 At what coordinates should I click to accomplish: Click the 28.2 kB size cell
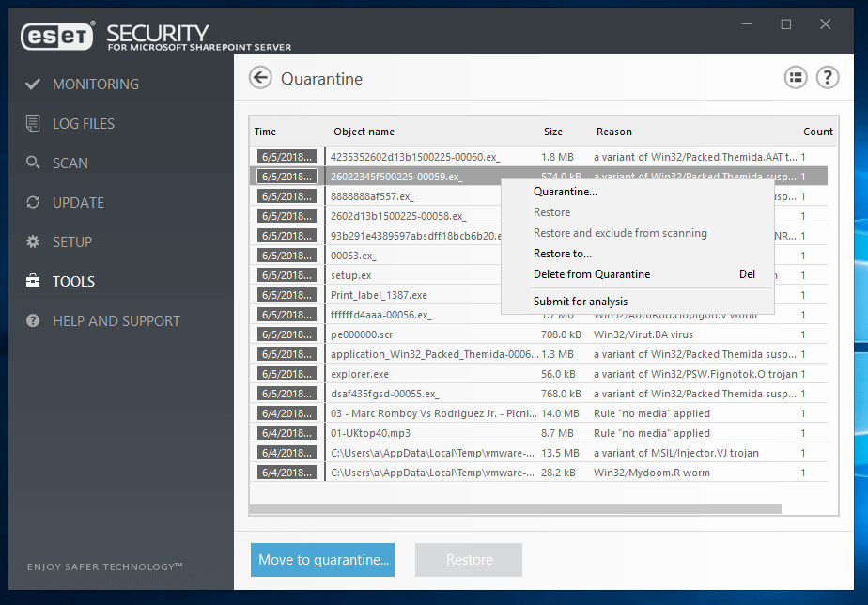coord(559,473)
